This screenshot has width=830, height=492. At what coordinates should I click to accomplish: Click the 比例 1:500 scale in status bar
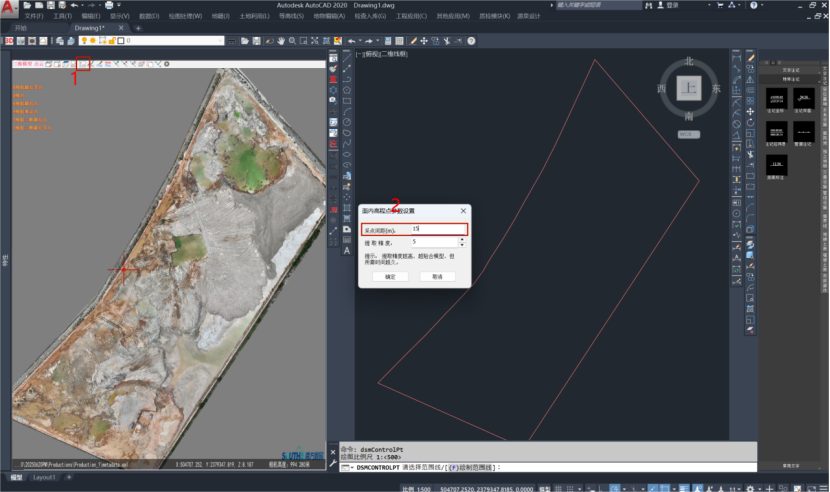click(416, 489)
